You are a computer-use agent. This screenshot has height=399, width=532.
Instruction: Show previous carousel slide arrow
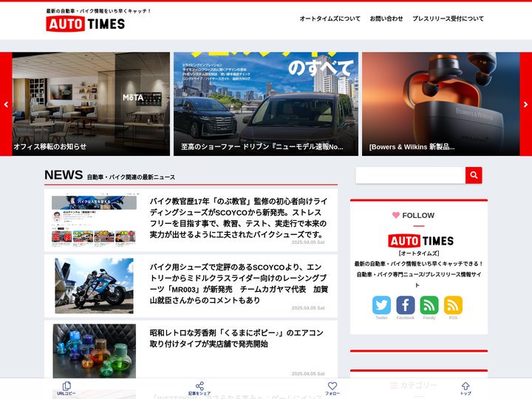point(6,104)
